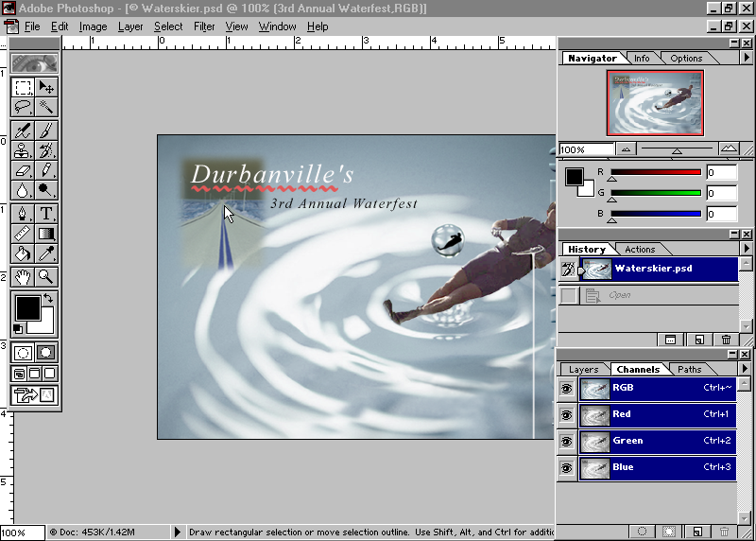The height and width of the screenshot is (541, 756).
Task: Load channel as selection icon
Action: (642, 532)
